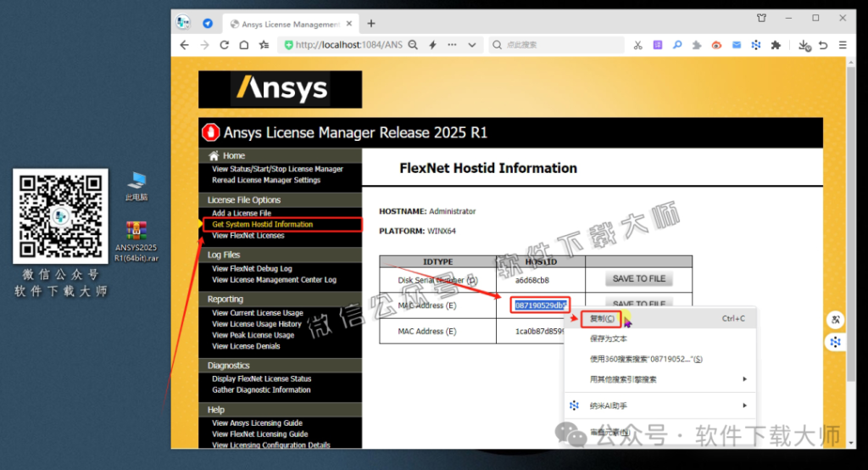The height and width of the screenshot is (470, 868).
Task: Click the scrollbar down arrow
Action: pyautogui.click(x=851, y=443)
